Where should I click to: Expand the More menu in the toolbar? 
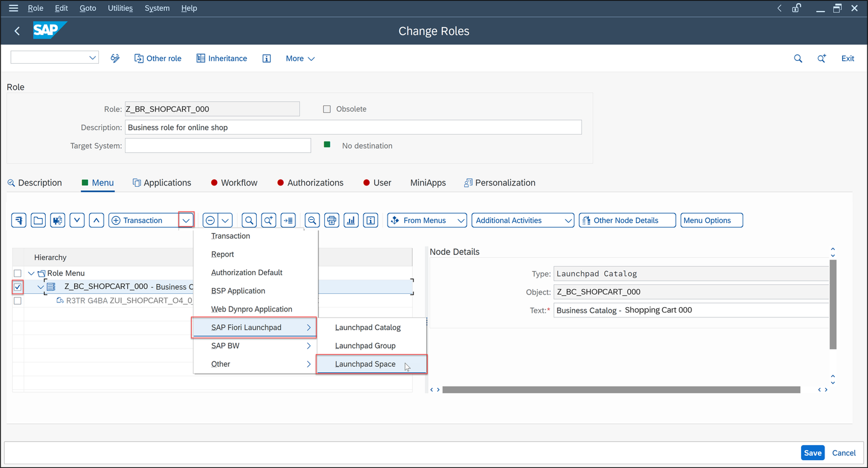click(300, 58)
